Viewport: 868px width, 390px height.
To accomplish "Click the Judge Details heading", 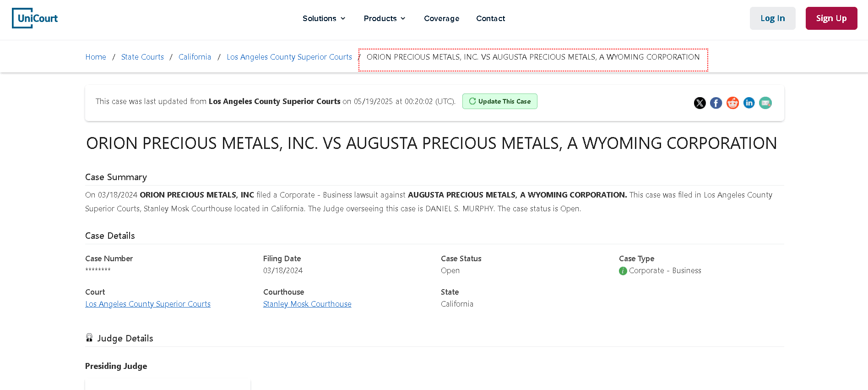I will pos(125,338).
